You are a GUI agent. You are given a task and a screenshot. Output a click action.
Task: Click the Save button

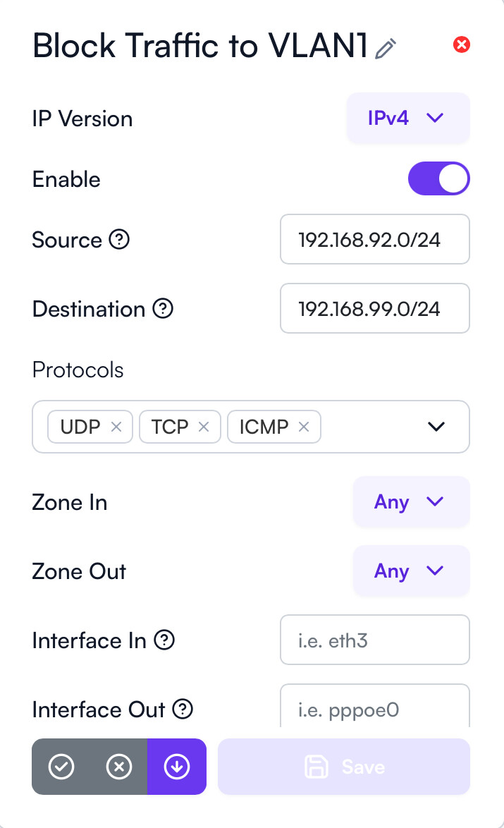[344, 767]
